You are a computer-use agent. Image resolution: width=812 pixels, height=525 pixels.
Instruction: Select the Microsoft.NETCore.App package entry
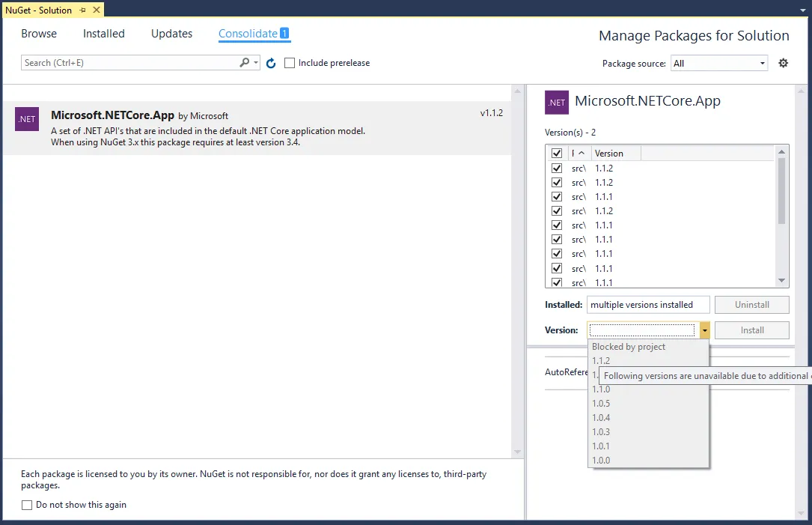point(258,128)
